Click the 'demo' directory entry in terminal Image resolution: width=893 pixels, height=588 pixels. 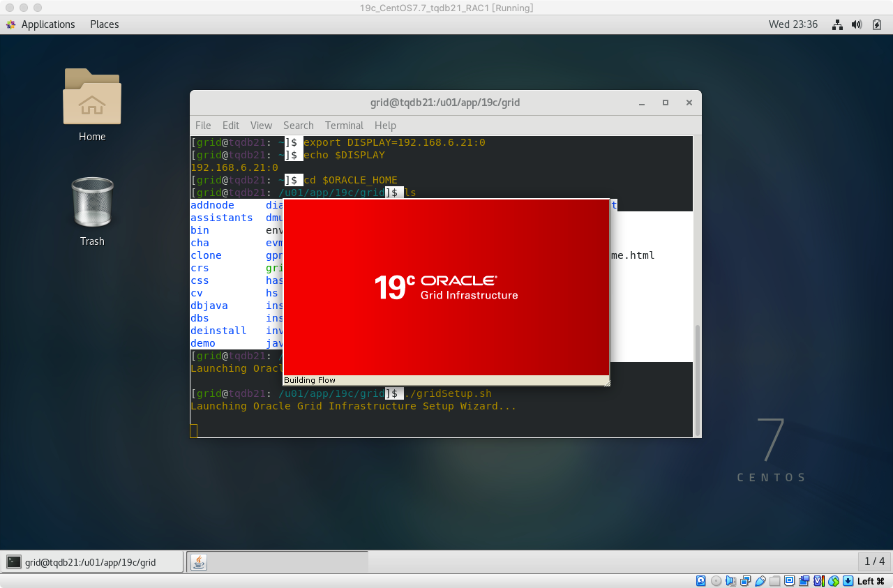(203, 343)
